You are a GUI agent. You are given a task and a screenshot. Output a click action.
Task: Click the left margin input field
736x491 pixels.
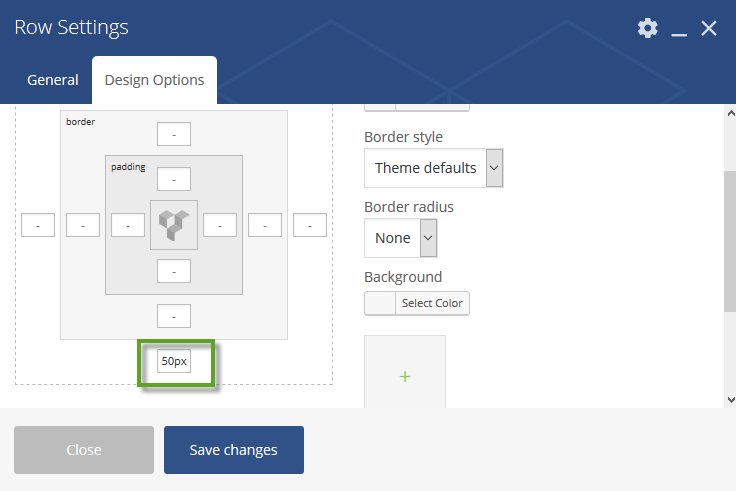pos(38,225)
